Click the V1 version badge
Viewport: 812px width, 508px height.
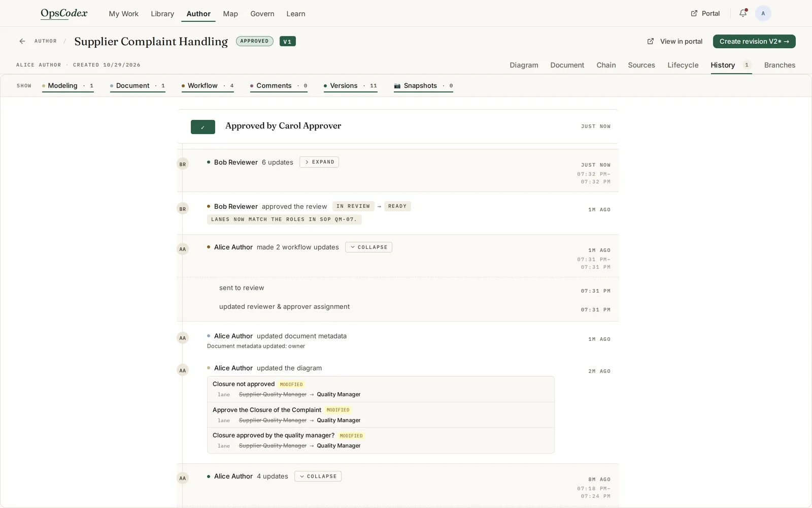288,41
